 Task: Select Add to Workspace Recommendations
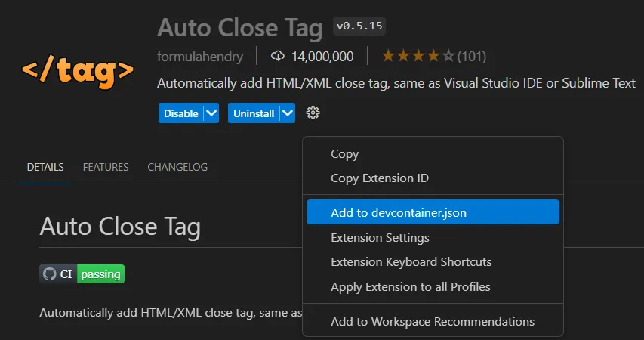[x=433, y=321]
